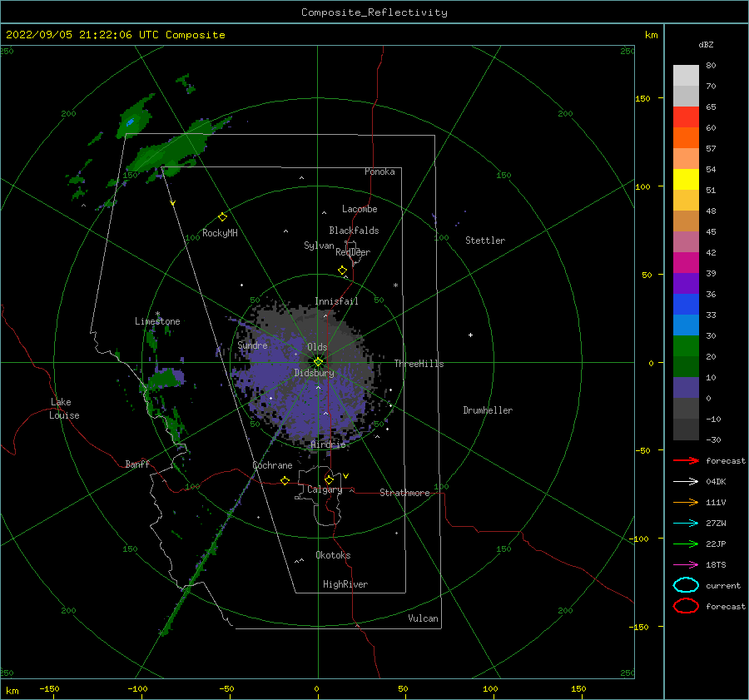Click the white 04DK arrow icon

[686, 481]
